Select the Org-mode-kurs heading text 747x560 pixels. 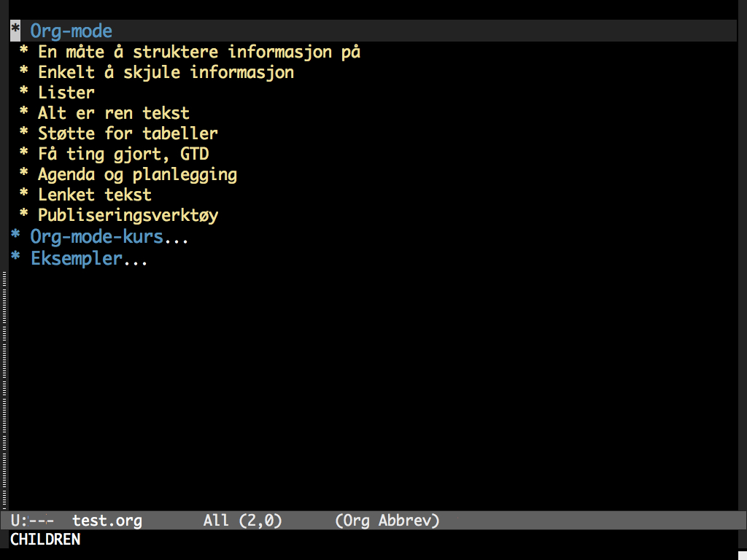point(96,238)
